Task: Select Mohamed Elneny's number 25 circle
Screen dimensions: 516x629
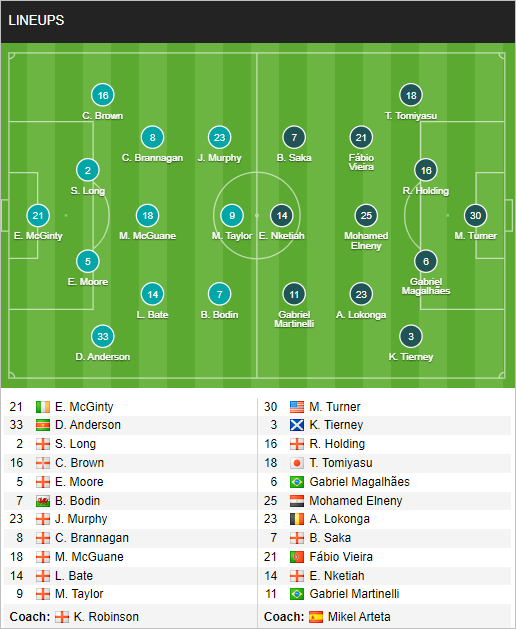Action: click(x=366, y=215)
